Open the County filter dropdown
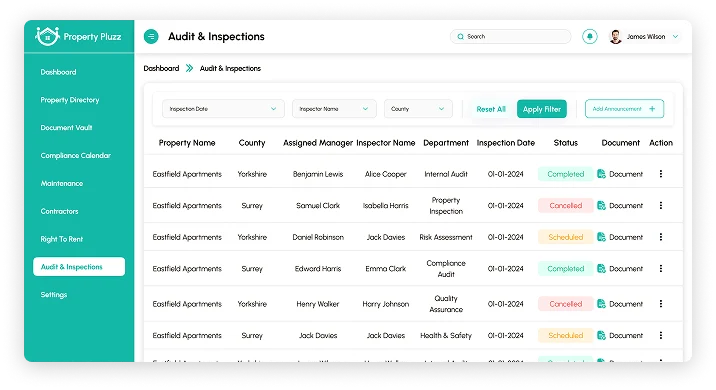The width and height of the screenshot is (716, 390). (x=418, y=109)
